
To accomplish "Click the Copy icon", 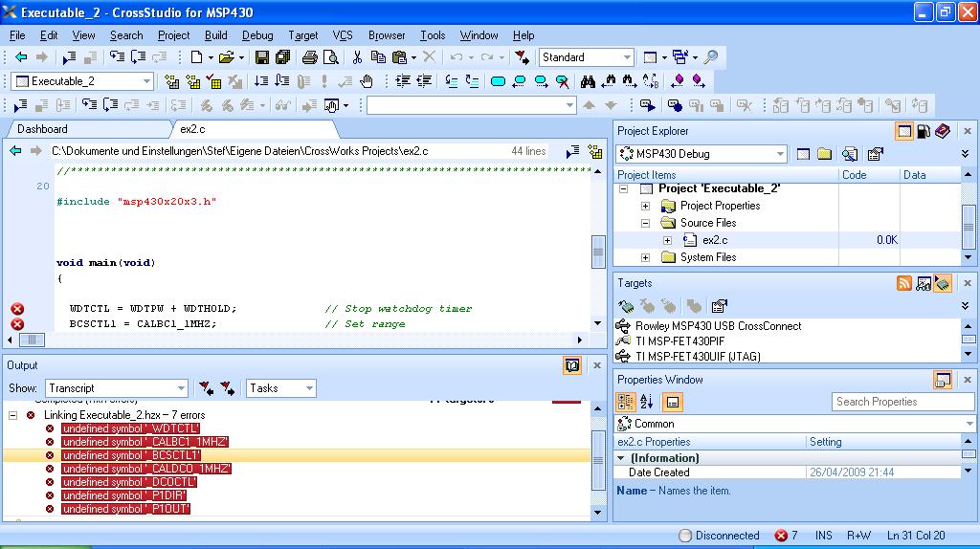I will 378,57.
